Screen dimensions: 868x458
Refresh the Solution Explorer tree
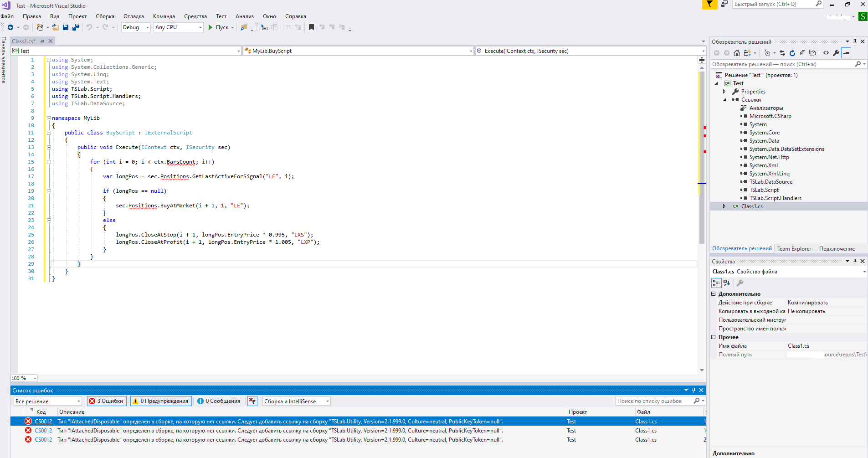[792, 53]
